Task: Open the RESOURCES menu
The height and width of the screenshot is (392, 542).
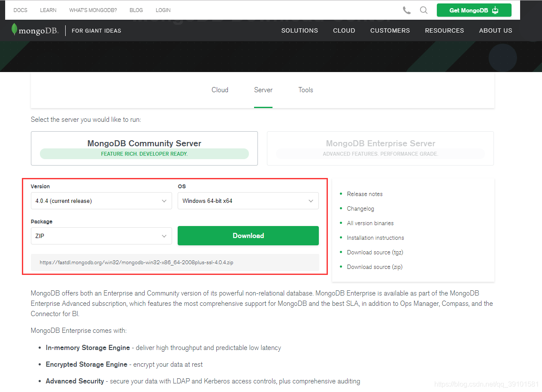Action: coord(444,30)
